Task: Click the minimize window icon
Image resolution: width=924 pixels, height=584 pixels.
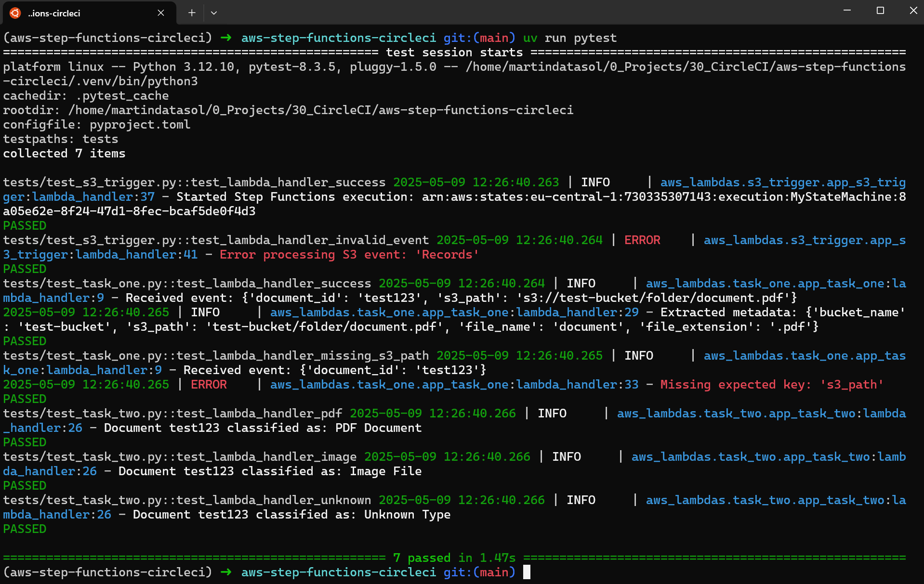Action: coord(846,10)
